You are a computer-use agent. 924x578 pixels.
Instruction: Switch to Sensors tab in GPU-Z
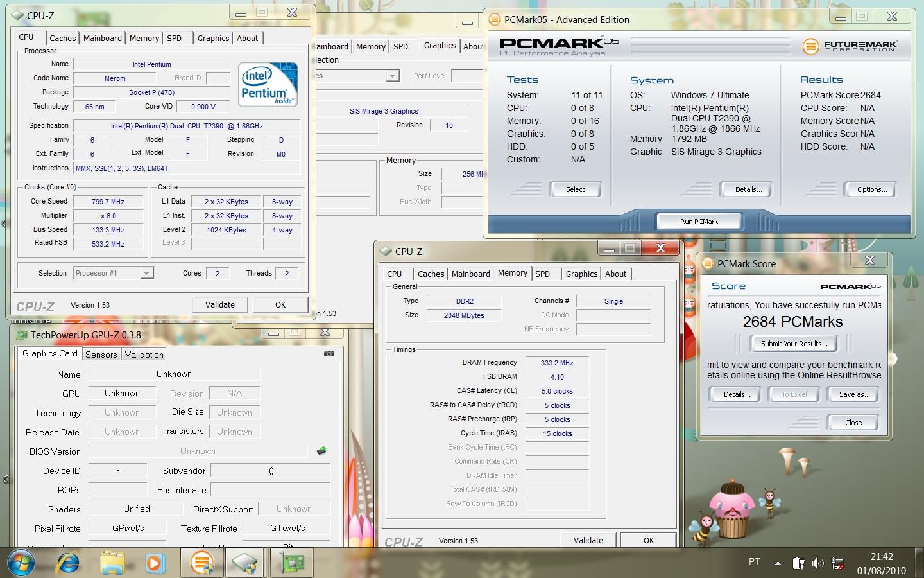coord(101,355)
